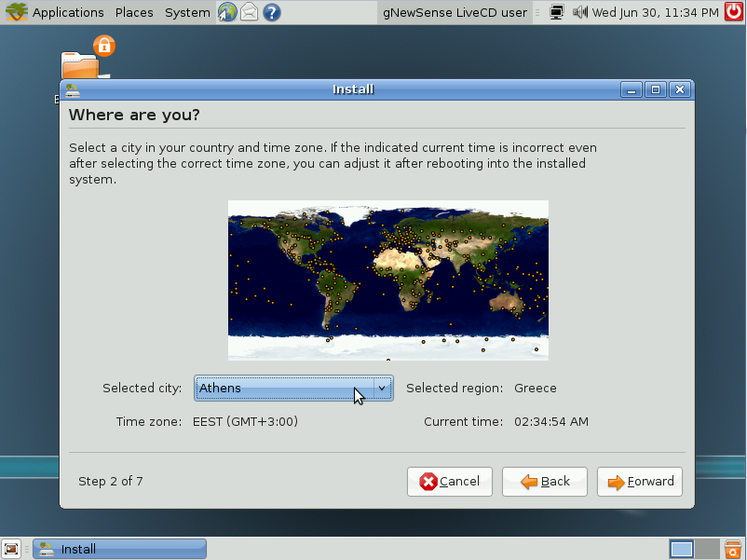The height and width of the screenshot is (560, 747).
Task: Open the volume speaker icon
Action: 579,12
